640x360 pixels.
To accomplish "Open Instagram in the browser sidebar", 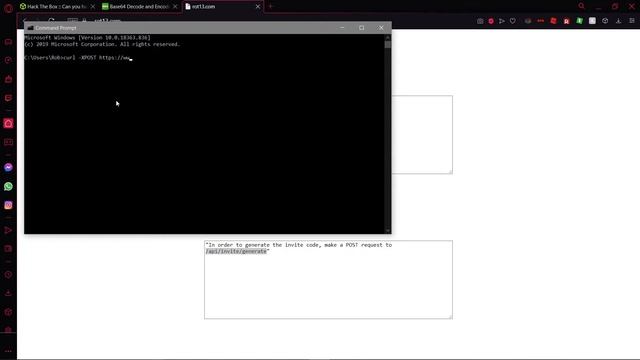I will click(8, 205).
